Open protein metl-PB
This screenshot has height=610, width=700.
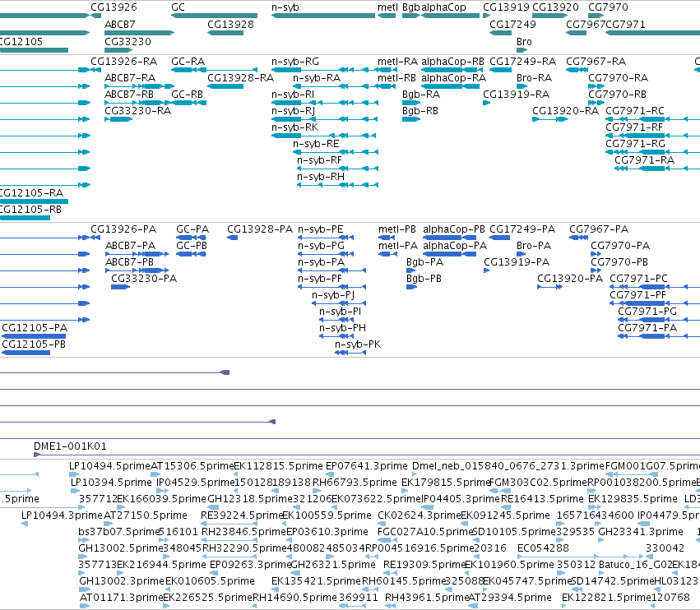click(397, 229)
